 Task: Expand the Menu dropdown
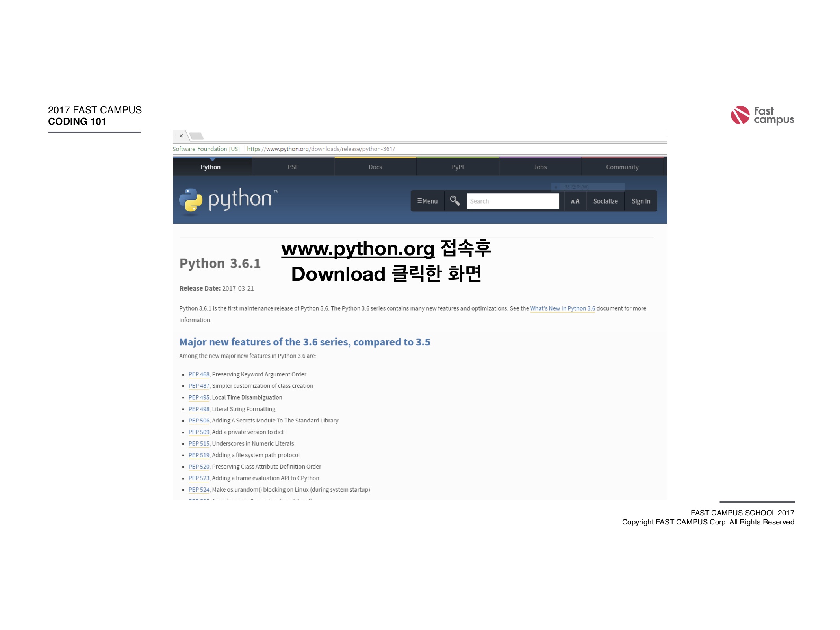[x=428, y=201]
